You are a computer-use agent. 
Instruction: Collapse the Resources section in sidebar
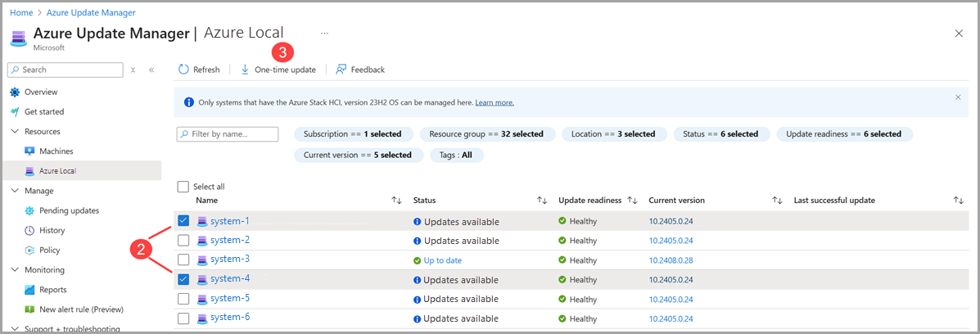pos(15,131)
